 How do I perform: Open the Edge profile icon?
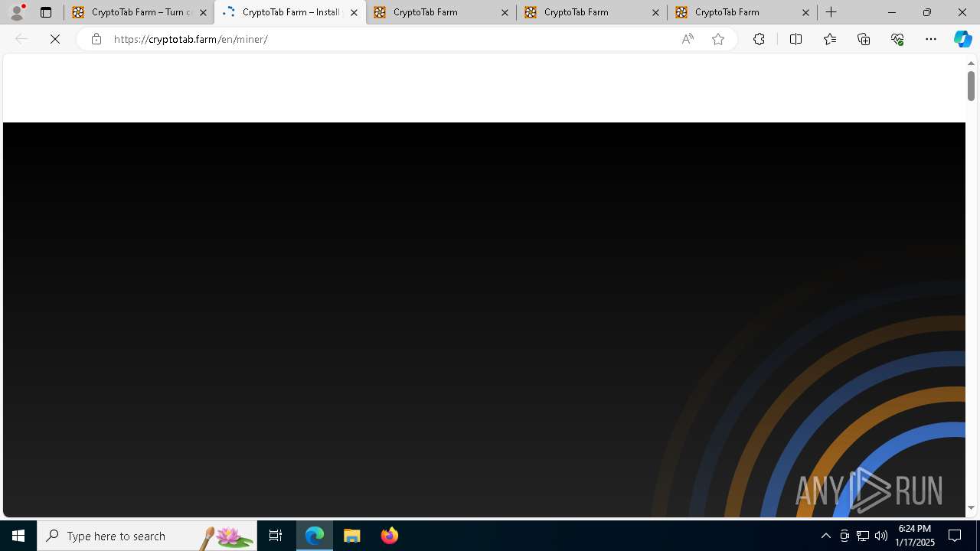[17, 12]
